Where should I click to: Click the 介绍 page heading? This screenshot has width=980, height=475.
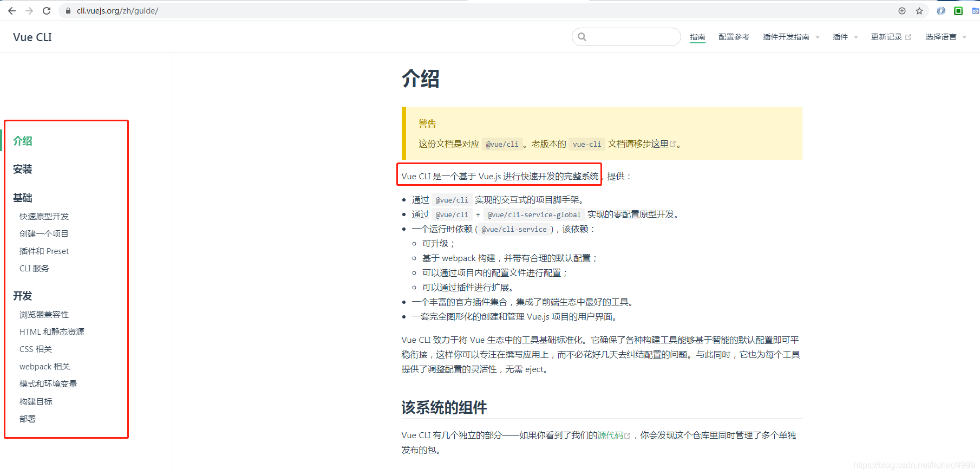coord(421,79)
